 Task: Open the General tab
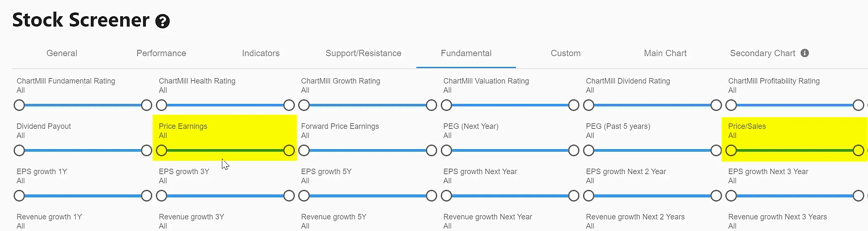(x=62, y=53)
